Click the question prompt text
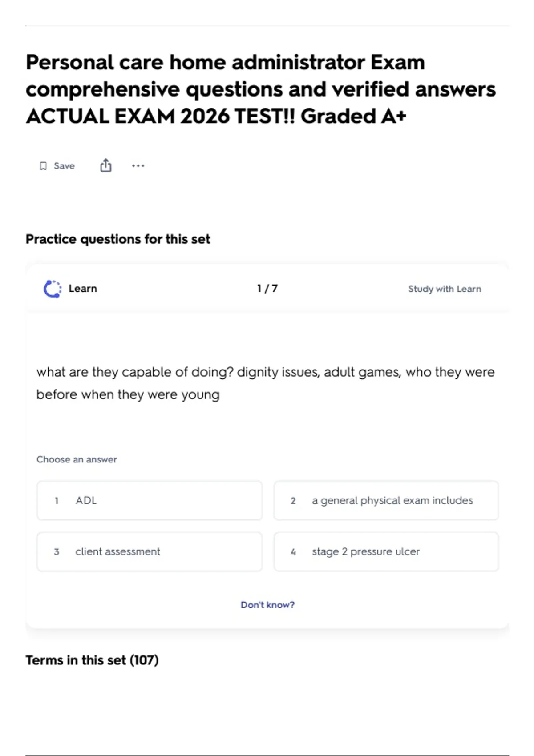 coord(265,383)
